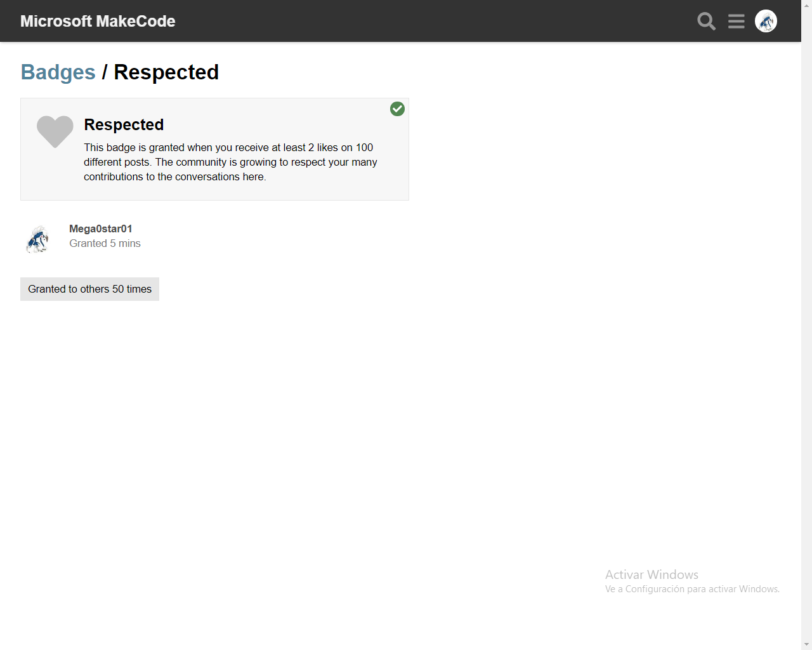
Task: Open the user avatar menu in header
Action: (766, 21)
